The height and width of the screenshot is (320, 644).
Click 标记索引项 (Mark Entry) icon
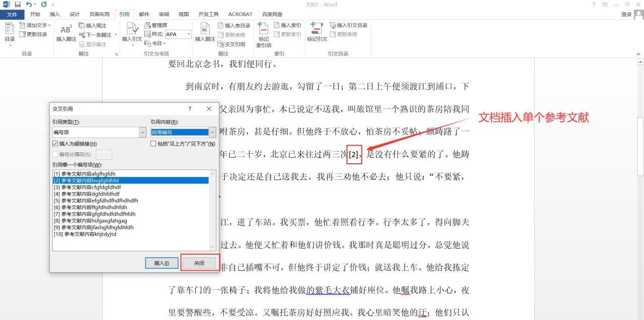pos(264,35)
